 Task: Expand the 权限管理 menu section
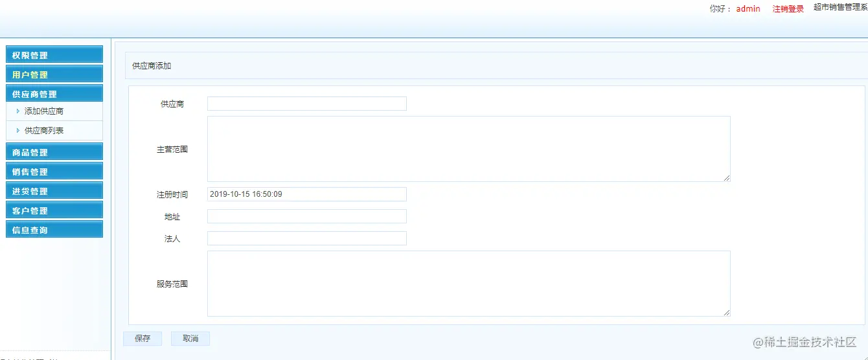tap(54, 55)
